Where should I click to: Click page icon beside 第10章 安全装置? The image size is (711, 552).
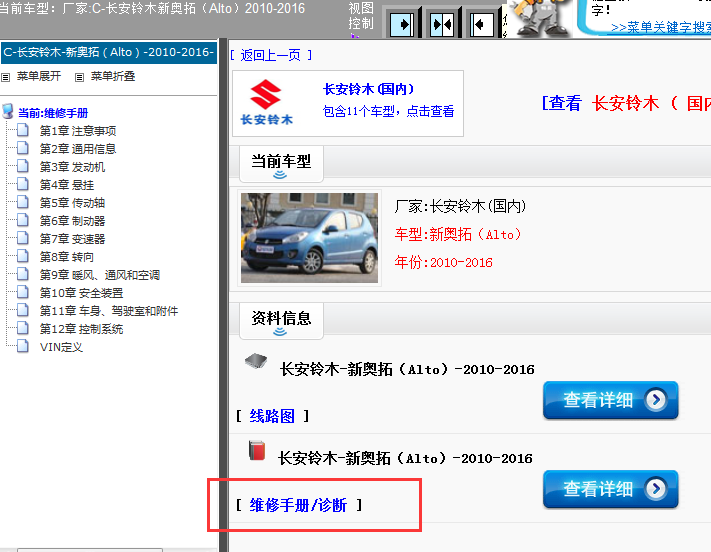(23, 292)
